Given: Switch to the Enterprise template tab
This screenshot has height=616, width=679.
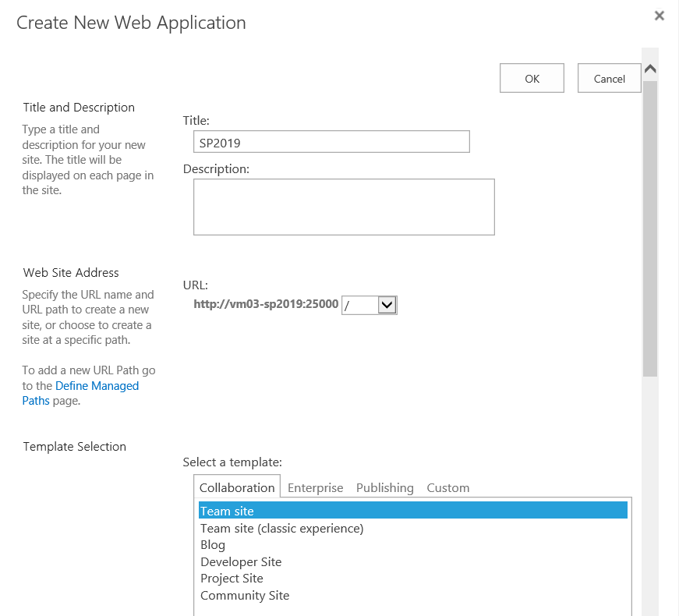Looking at the screenshot, I should (315, 488).
